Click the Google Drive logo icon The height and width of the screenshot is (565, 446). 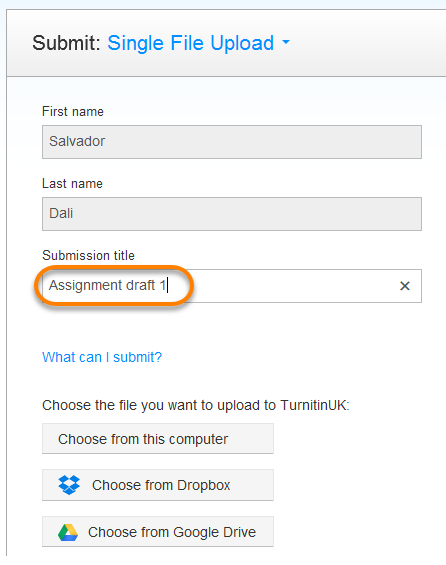click(68, 532)
